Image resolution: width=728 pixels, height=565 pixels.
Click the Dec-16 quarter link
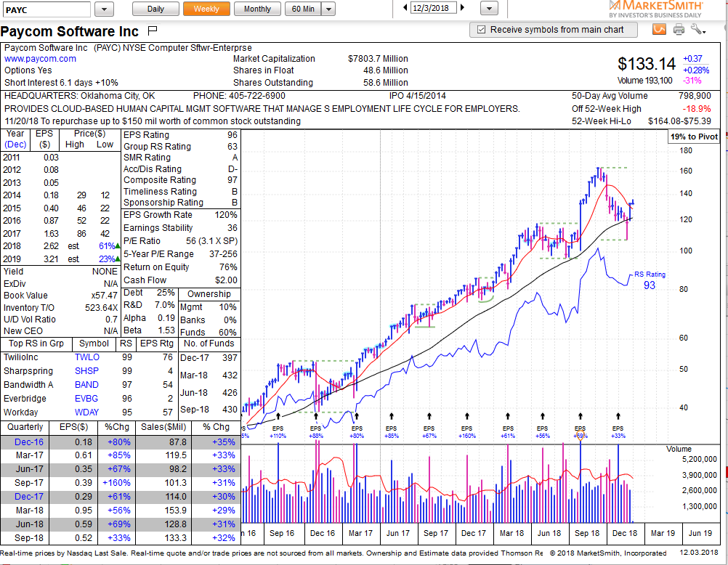point(29,442)
